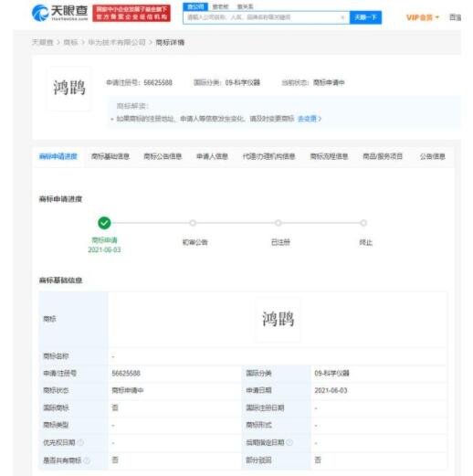
Task: Select 商标申请中 in the 商标状态 row
Action: click(x=128, y=390)
